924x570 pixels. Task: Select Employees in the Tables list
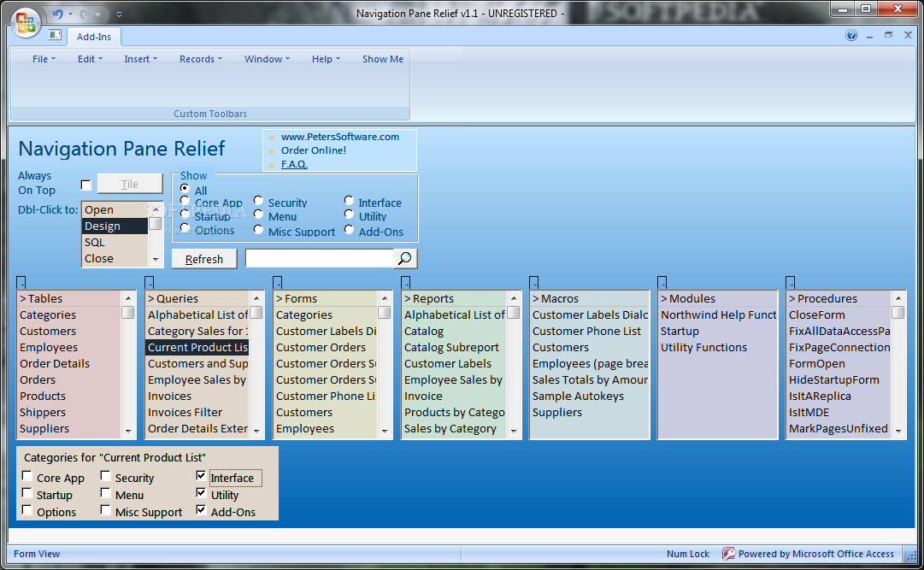click(69, 347)
